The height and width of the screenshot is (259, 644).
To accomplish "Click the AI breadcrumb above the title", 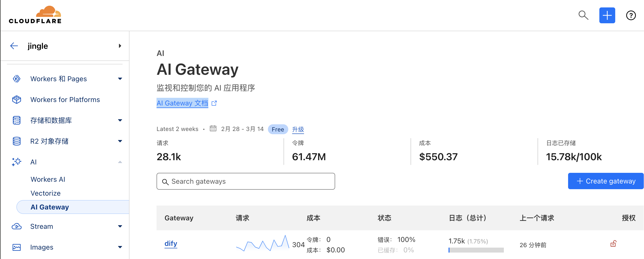I will [160, 53].
